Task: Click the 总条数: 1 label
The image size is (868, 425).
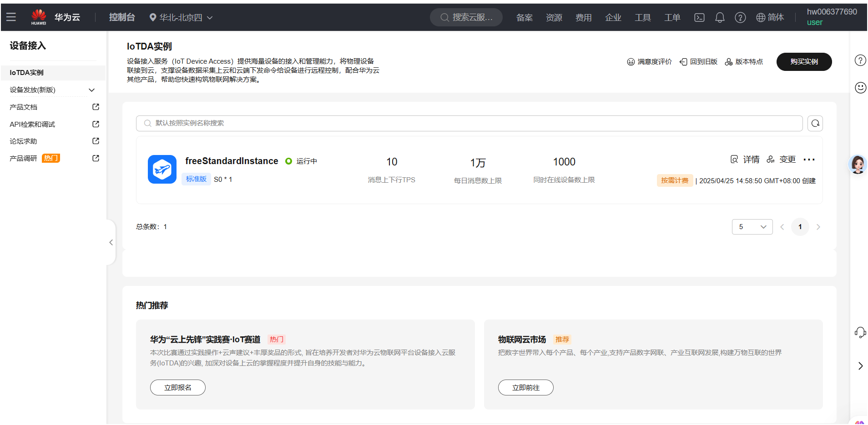Action: click(x=151, y=227)
